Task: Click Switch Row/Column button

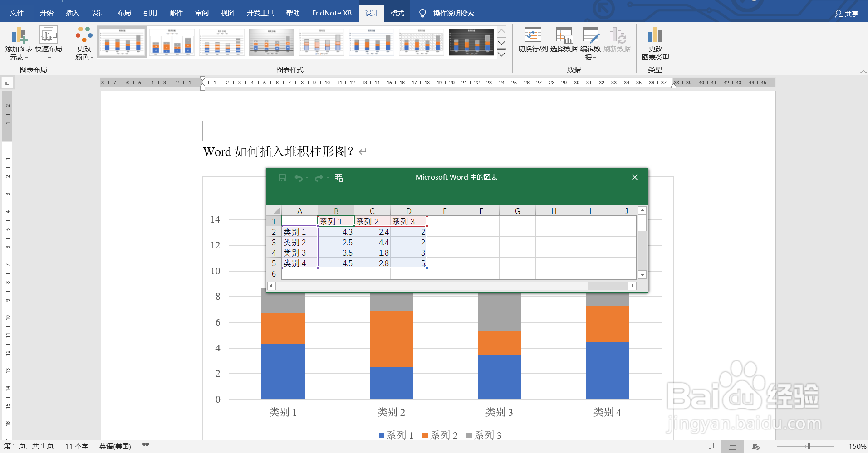Action: coord(533,40)
